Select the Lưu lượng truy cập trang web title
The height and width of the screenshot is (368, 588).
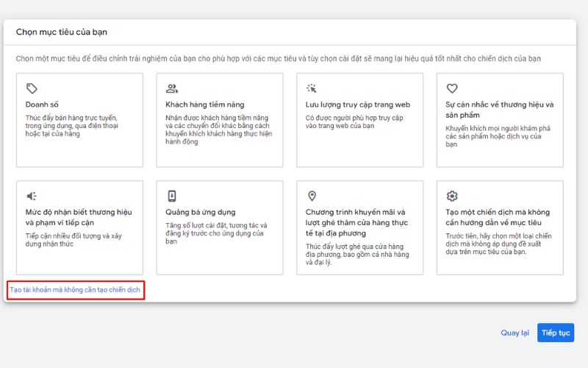[358, 105]
